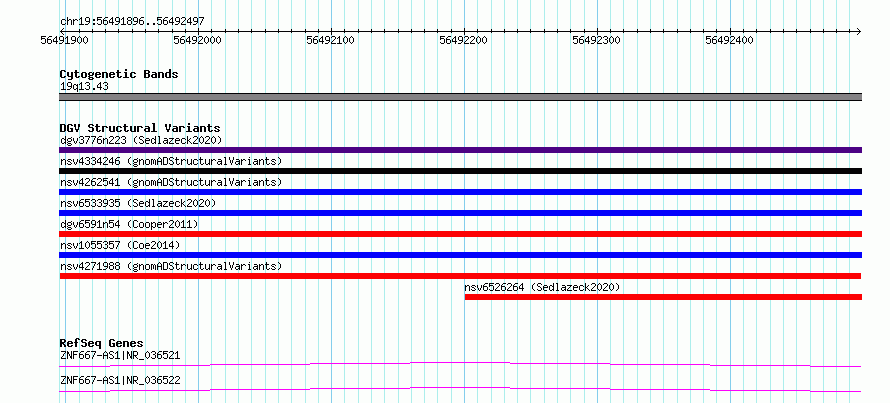Click the nsv4262541 blue variant bar

pos(460,192)
